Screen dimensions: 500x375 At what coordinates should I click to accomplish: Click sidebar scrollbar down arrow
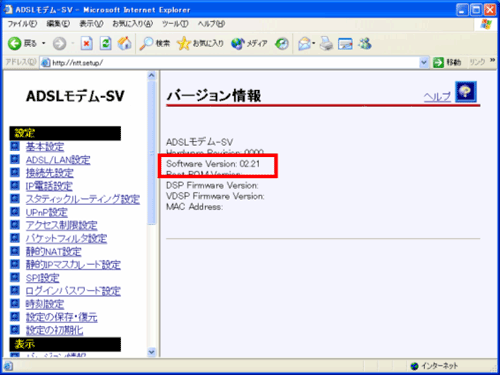pos(152,352)
